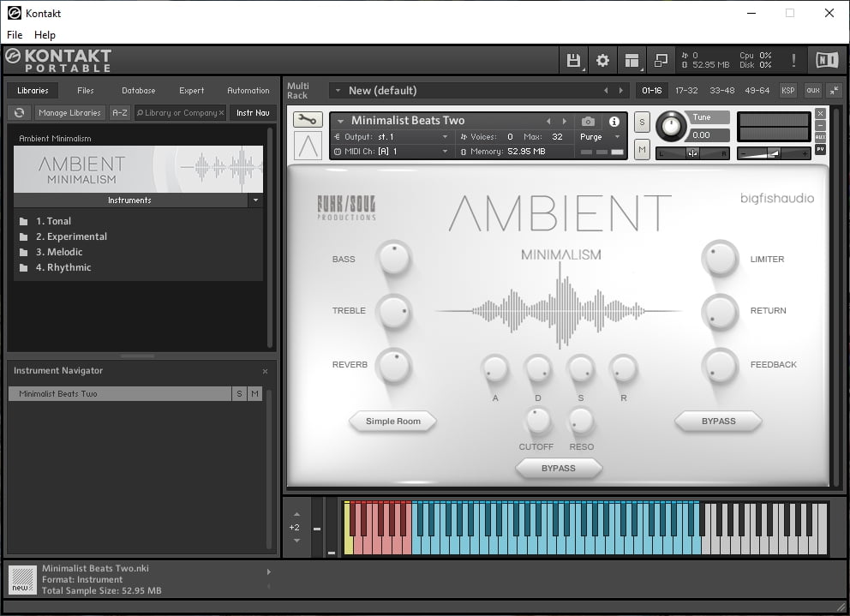The width and height of the screenshot is (850, 616).
Task: Toggle AUX button on instrument header
Action: click(x=820, y=137)
